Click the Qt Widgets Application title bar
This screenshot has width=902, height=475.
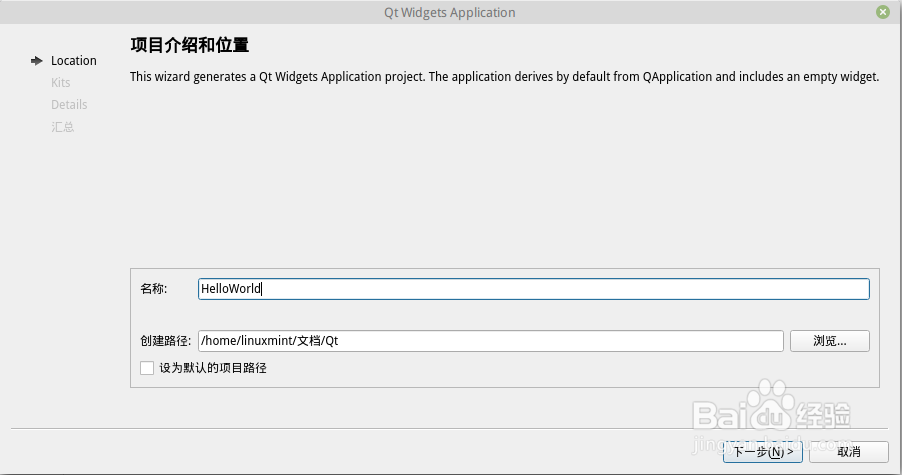pyautogui.click(x=450, y=12)
